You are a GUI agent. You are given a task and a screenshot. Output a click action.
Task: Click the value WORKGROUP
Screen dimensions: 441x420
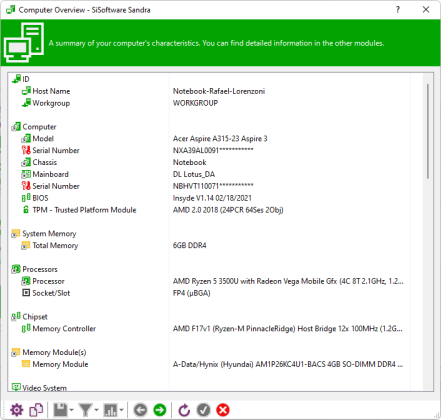pyautogui.click(x=195, y=103)
